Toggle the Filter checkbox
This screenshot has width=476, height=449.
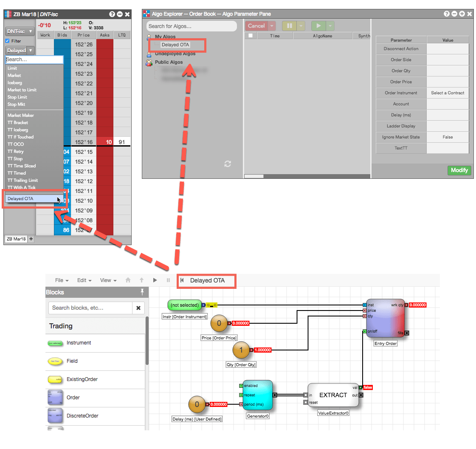(x=7, y=41)
